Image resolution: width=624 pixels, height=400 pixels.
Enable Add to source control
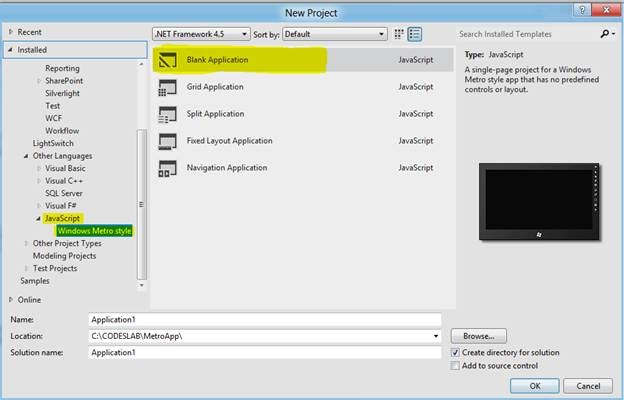(x=456, y=367)
